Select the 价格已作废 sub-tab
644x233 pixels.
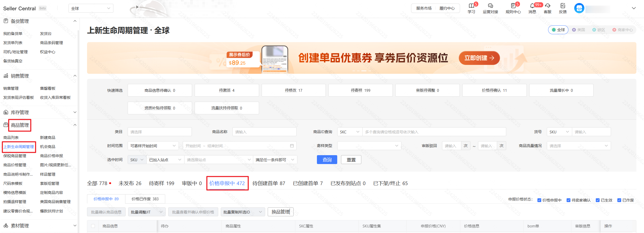pos(145,199)
